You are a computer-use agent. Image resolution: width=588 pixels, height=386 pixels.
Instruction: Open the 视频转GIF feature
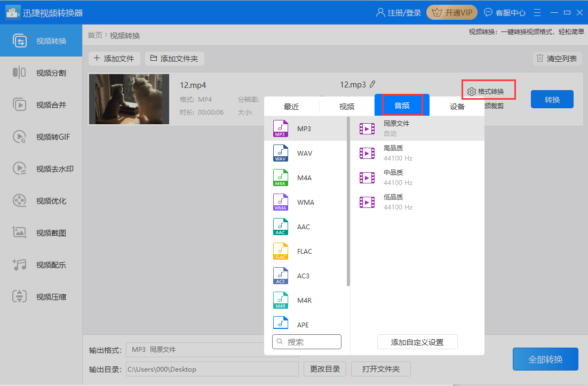[41, 137]
